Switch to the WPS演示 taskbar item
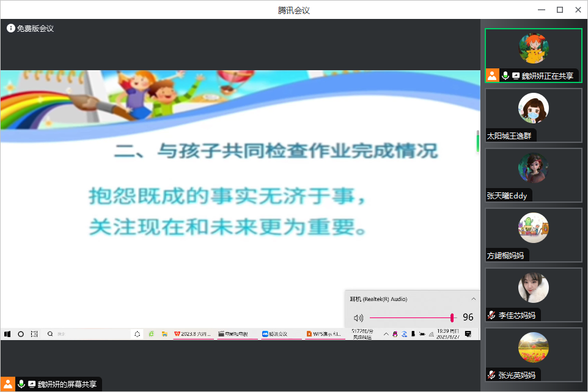Image resolution: width=588 pixels, height=392 pixels. pos(325,334)
